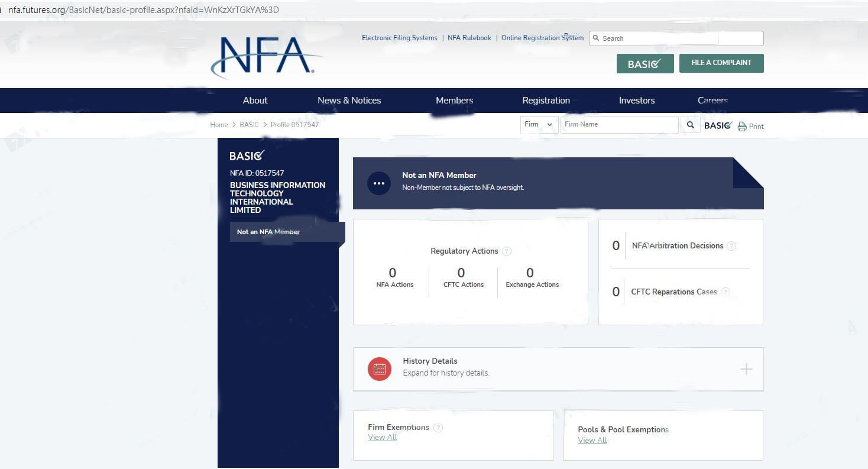
Task: Click the Print printer icon
Action: [742, 126]
